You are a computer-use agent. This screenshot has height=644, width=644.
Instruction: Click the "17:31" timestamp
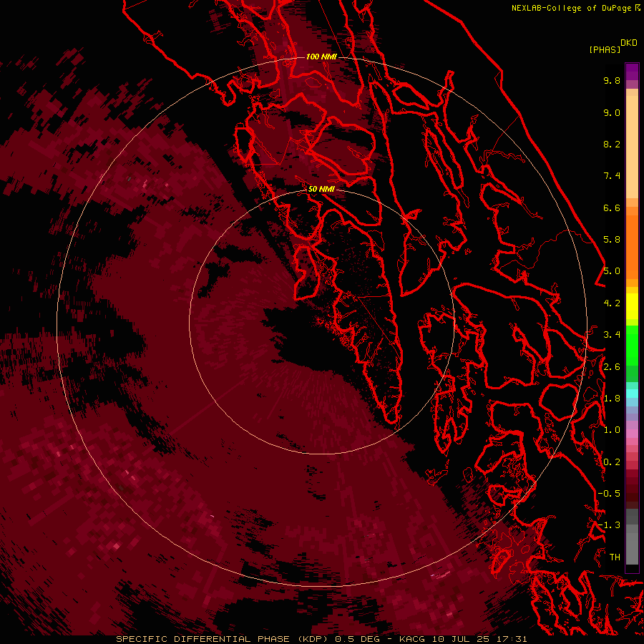[x=512, y=639]
